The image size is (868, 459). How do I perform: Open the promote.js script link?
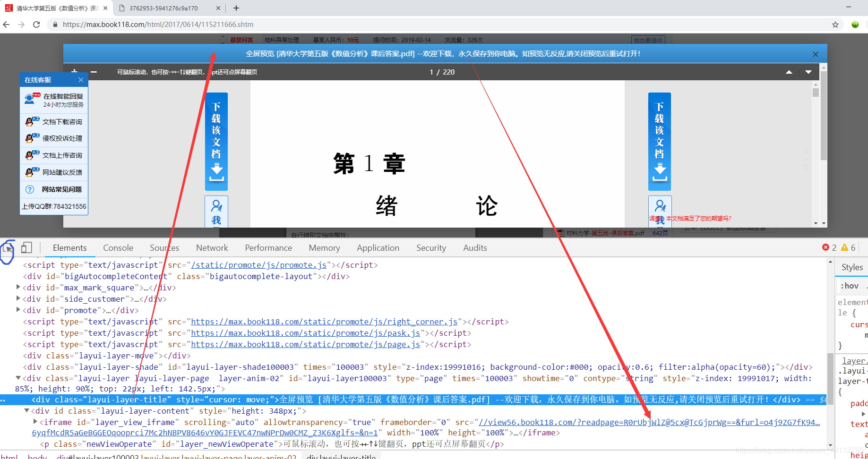click(259, 265)
